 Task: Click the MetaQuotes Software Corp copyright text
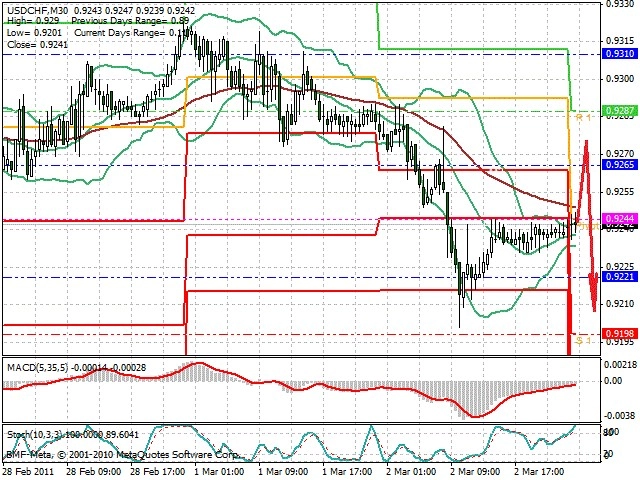click(x=177, y=455)
